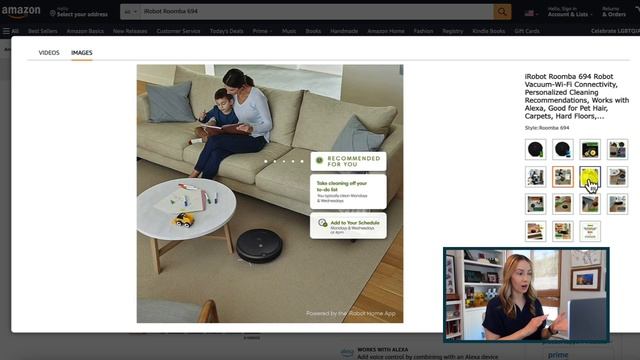Screen dimensions: 640x360
Task: Select the Roomba thumbnail with green corner badge
Action: (x=536, y=149)
